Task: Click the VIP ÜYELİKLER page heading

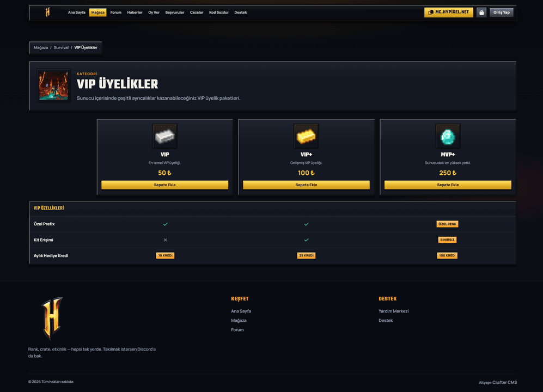Action: [x=118, y=84]
